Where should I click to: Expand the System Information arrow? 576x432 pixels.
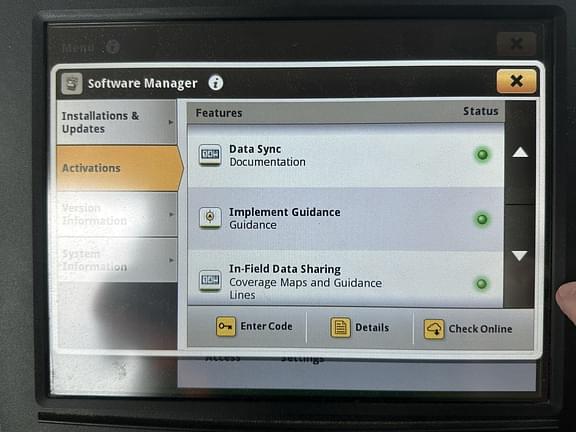pyautogui.click(x=171, y=260)
